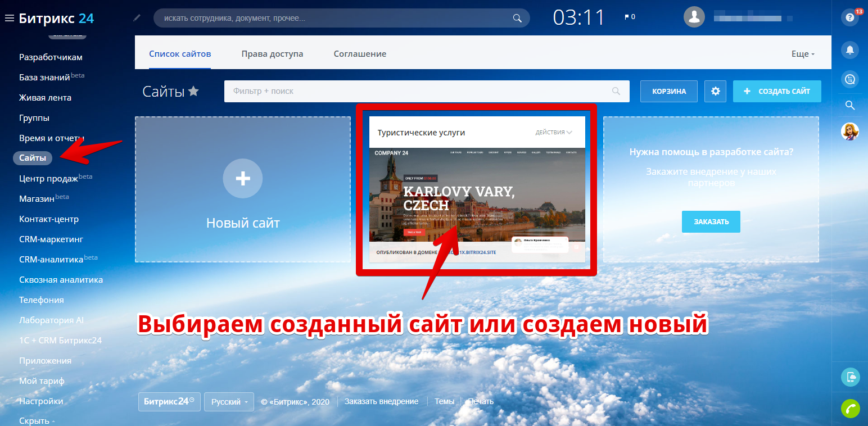This screenshot has width=868, height=426.
Task: Open База знаний in left menu
Action: 45,78
